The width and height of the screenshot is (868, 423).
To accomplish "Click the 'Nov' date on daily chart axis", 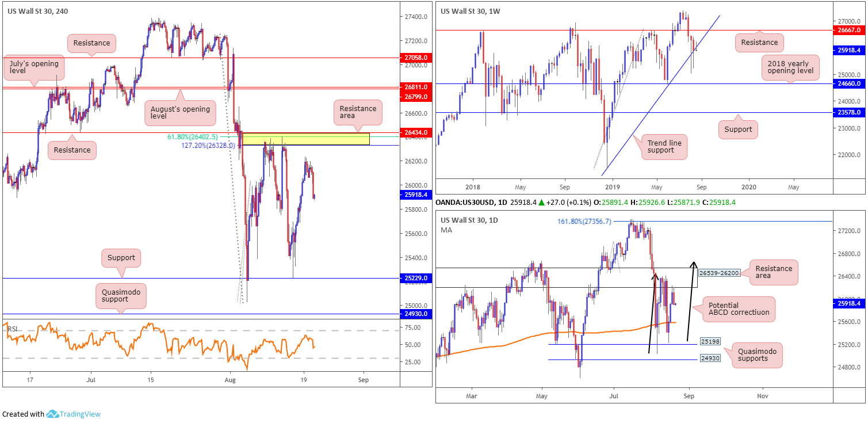I will 762,396.
